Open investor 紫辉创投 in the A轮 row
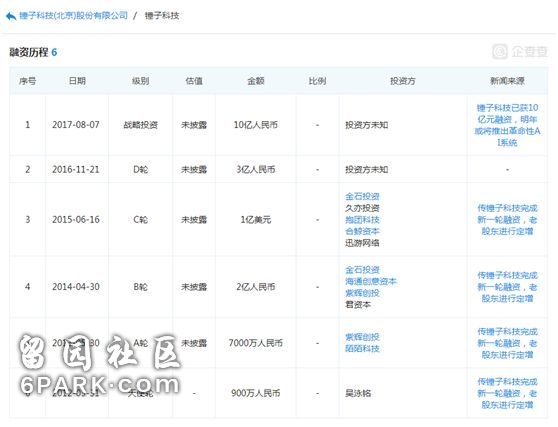Image resolution: width=558 pixels, height=427 pixels. [x=362, y=337]
